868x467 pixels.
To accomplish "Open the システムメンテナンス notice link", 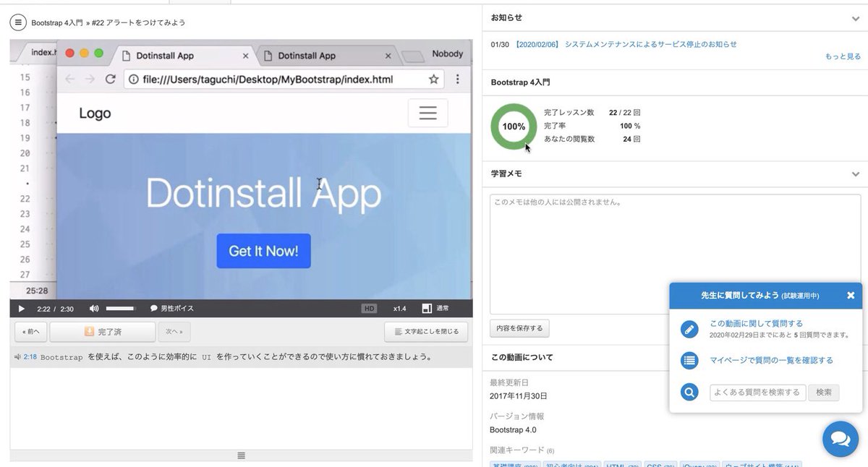I will (x=626, y=44).
